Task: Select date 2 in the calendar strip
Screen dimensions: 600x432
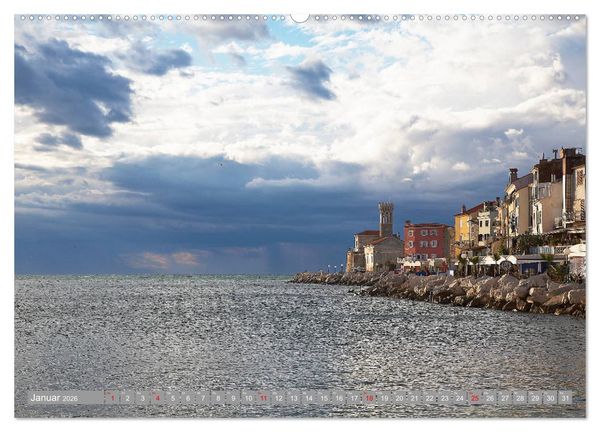Action: pyautogui.click(x=127, y=398)
